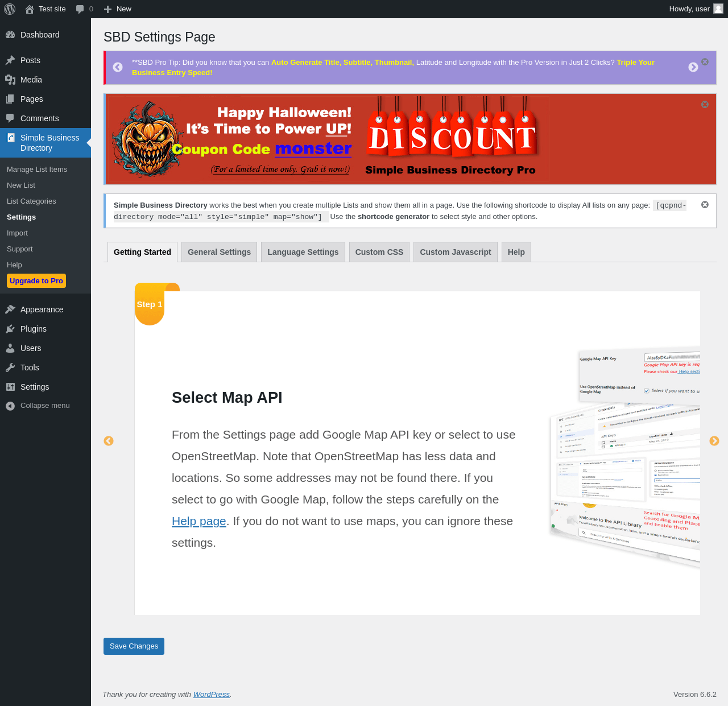Open the Import submenu item
The width and height of the screenshot is (728, 706).
click(x=45, y=233)
